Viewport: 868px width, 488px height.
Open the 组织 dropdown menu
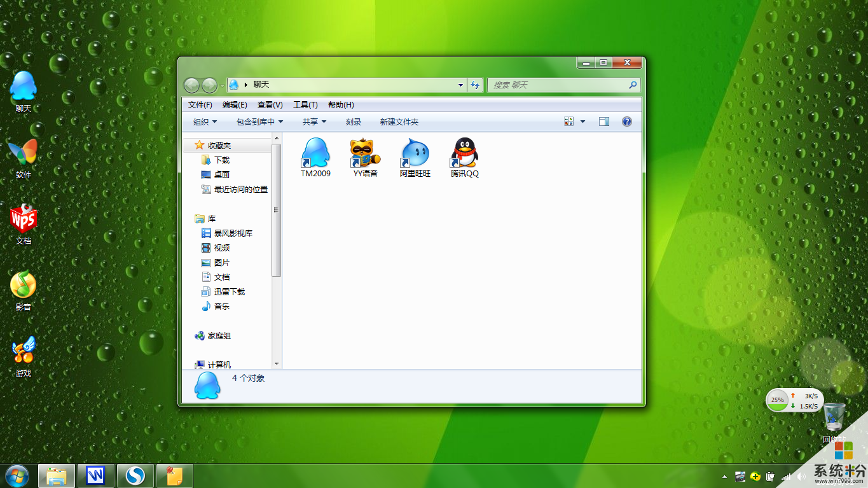click(x=205, y=122)
